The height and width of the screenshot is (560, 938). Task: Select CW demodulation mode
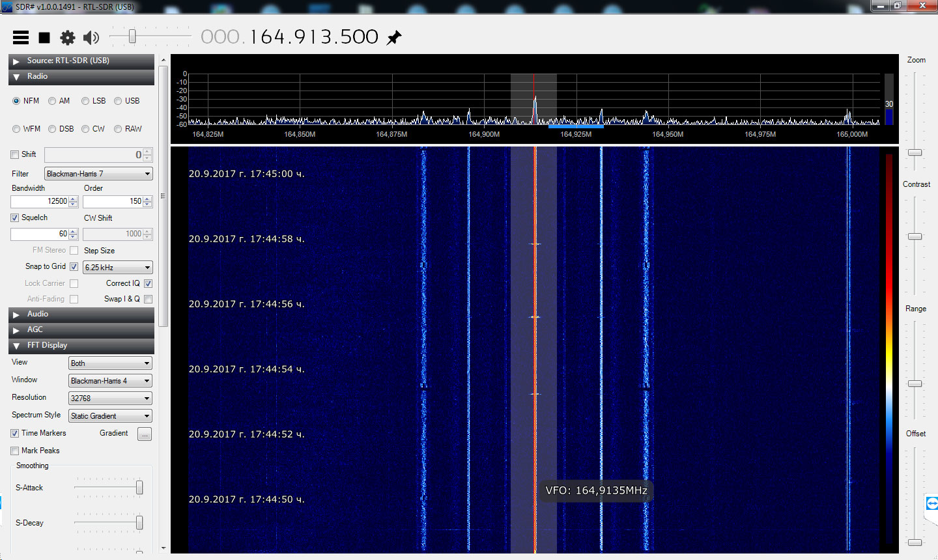93,129
